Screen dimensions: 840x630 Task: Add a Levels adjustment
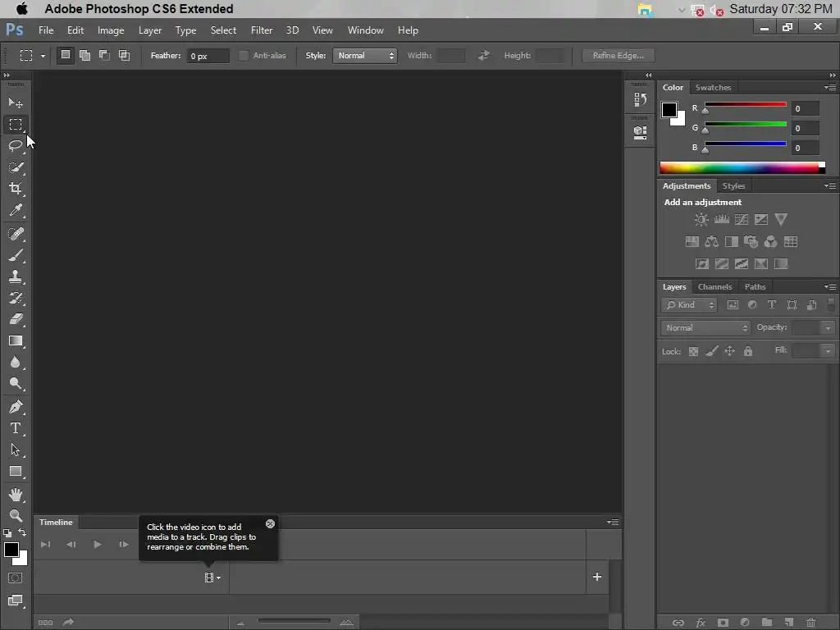(722, 219)
